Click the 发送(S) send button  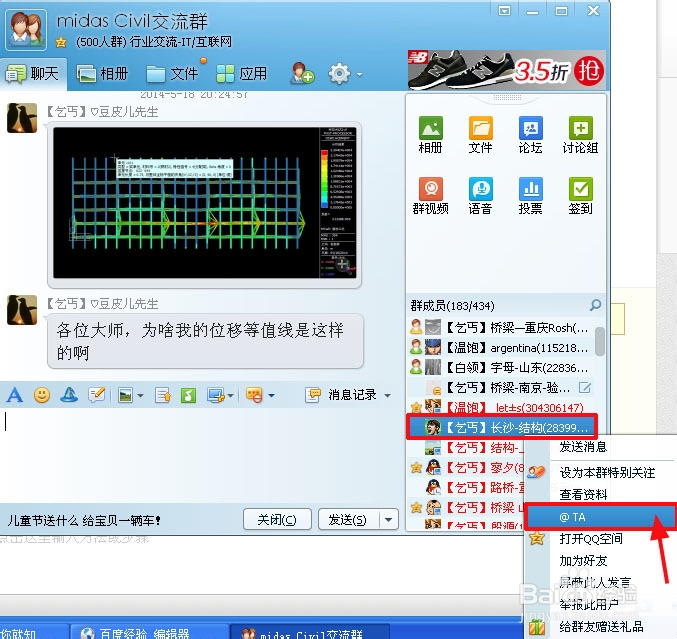coord(348,519)
